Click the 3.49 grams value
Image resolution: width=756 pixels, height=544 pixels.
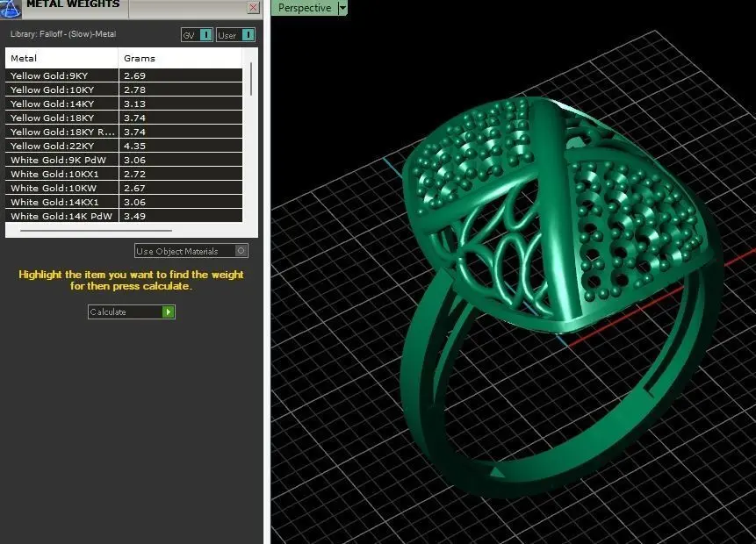pyautogui.click(x=134, y=216)
